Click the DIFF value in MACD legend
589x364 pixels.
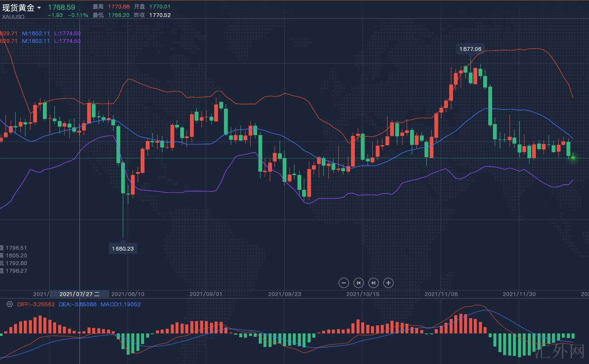[x=36, y=304]
